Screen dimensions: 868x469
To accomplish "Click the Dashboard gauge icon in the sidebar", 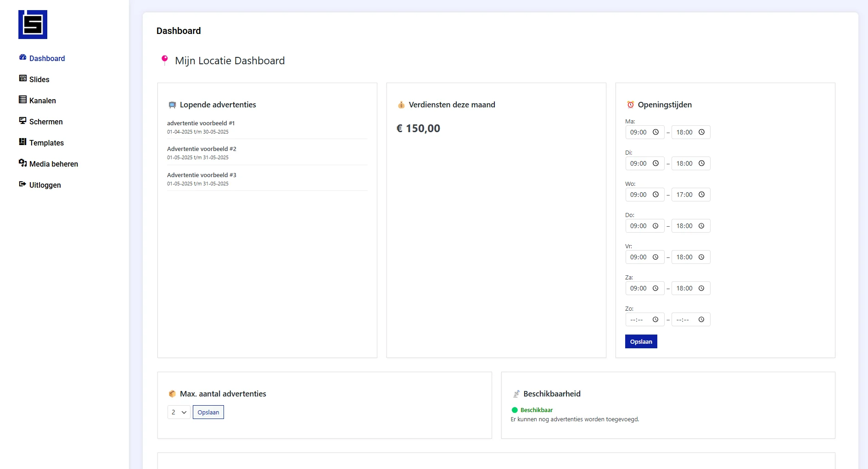I will coord(22,57).
